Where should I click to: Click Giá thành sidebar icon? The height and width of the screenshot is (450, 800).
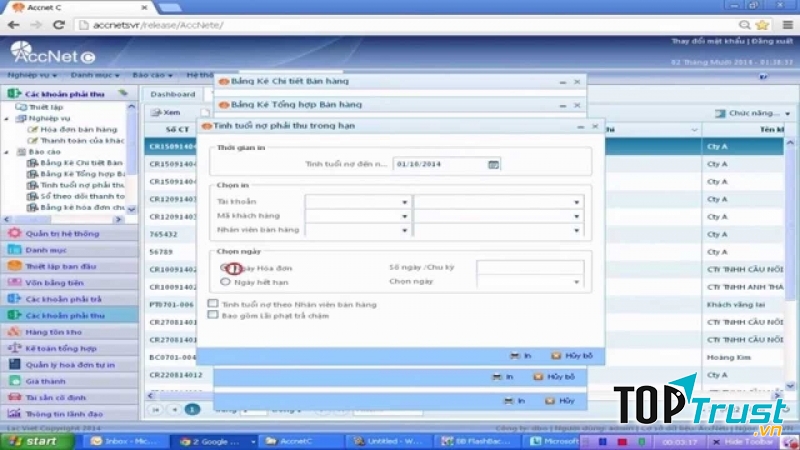point(14,381)
